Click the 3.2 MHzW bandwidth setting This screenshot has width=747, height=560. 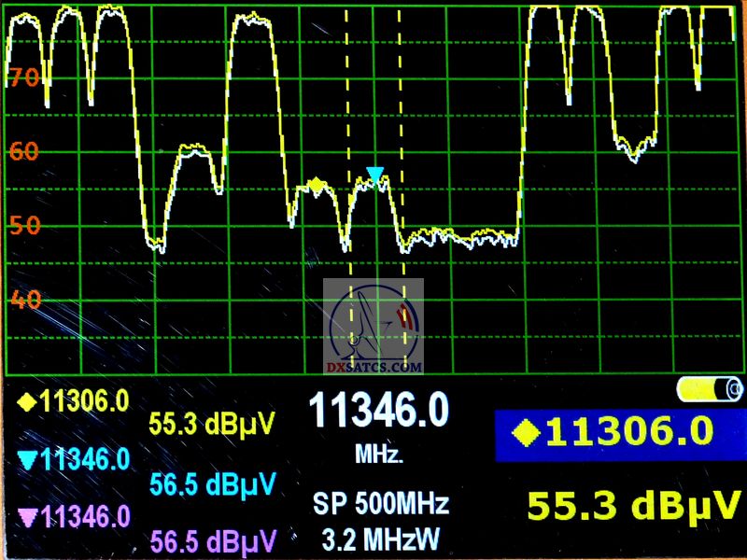click(381, 539)
